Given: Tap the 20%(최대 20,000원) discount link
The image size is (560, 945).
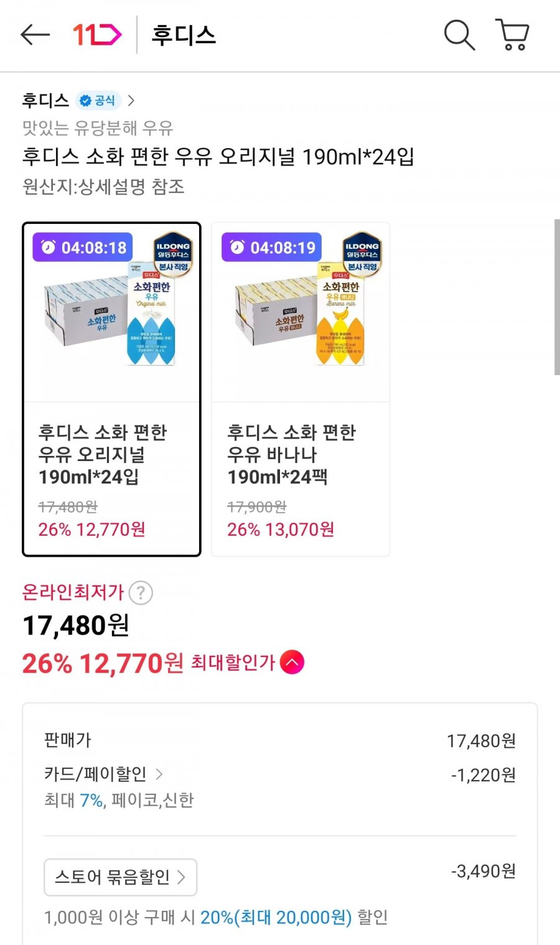Looking at the screenshot, I should (276, 917).
